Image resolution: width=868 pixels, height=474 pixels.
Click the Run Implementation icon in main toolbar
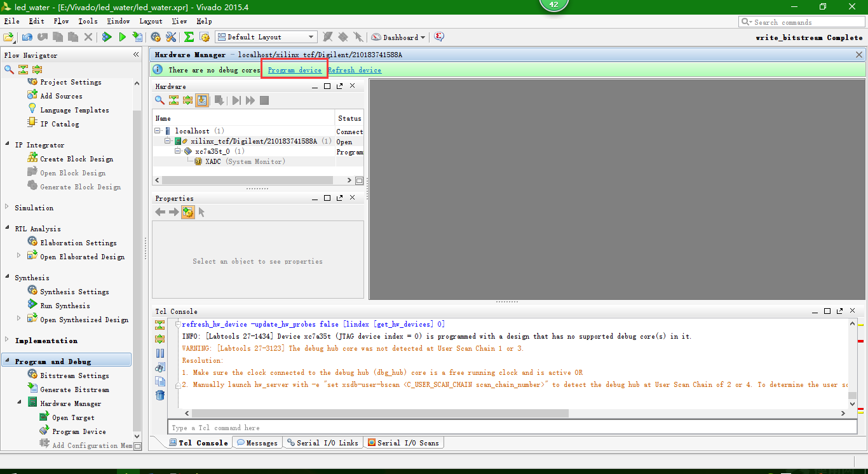click(122, 37)
